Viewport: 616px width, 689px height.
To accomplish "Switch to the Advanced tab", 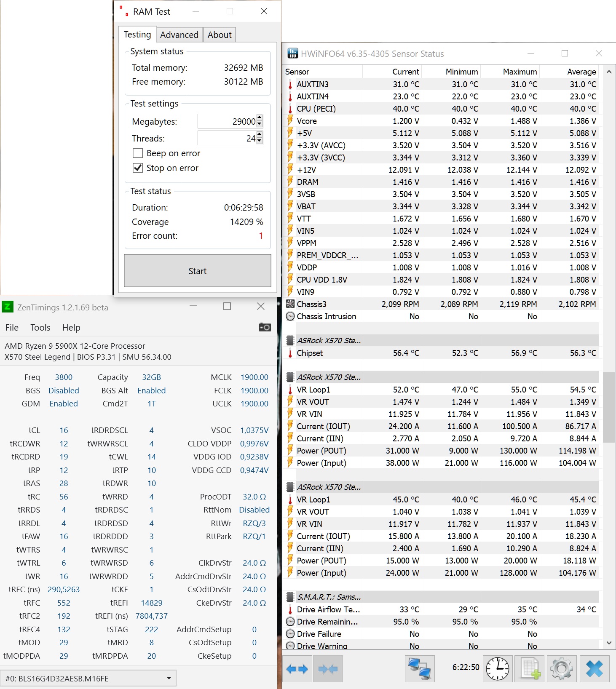I will click(179, 35).
